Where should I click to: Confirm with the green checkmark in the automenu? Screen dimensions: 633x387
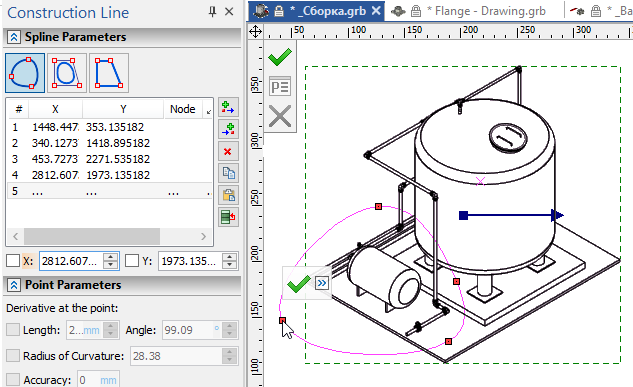click(280, 57)
